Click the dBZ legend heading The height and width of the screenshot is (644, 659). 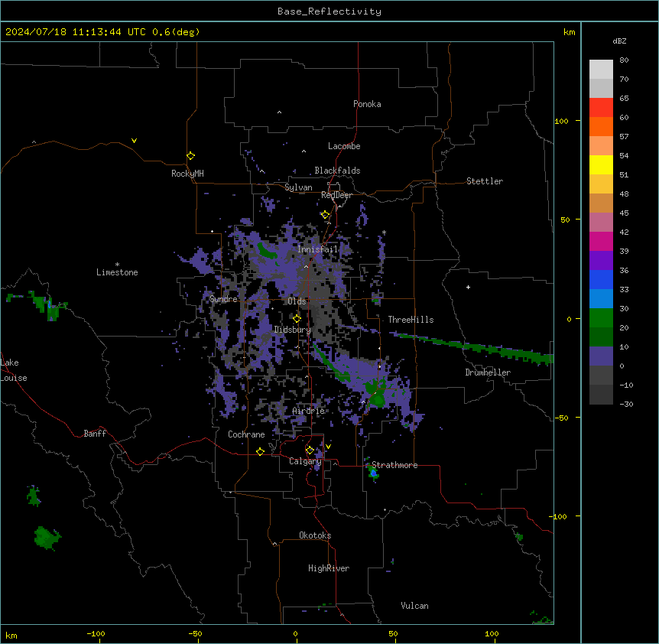click(x=619, y=41)
